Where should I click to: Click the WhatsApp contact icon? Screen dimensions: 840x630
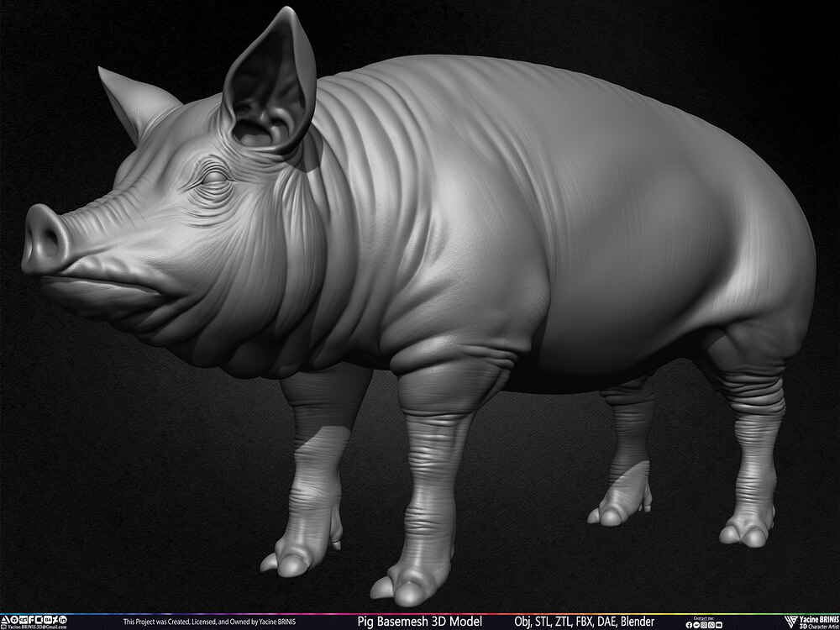[x=711, y=625]
